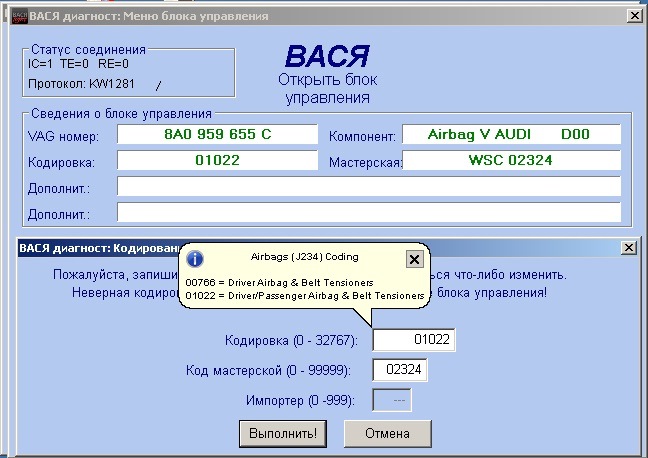Click the first empty Дополнит. field

point(369,186)
